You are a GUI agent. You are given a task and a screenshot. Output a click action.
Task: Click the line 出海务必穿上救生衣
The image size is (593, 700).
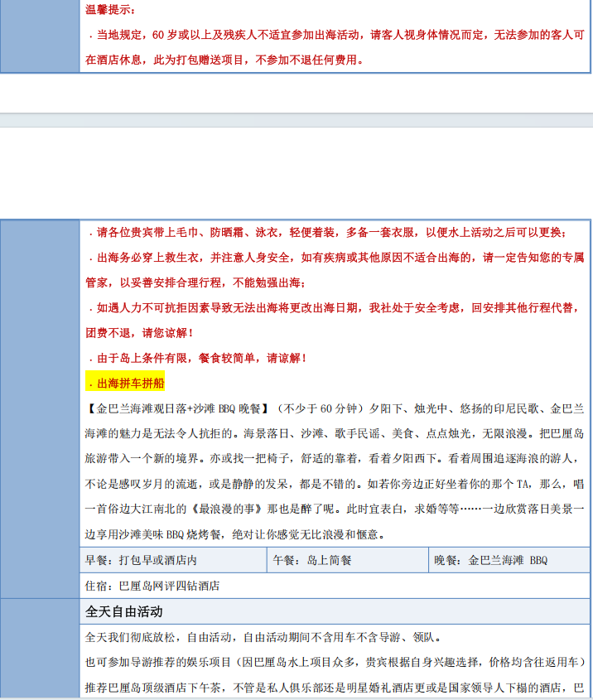coord(336,258)
